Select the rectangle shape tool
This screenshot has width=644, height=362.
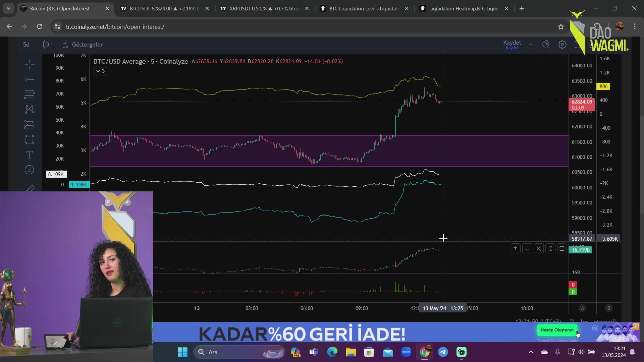(x=30, y=139)
